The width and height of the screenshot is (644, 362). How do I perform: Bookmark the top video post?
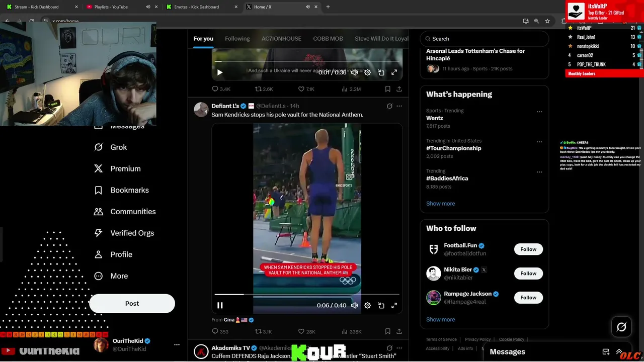[387, 89]
